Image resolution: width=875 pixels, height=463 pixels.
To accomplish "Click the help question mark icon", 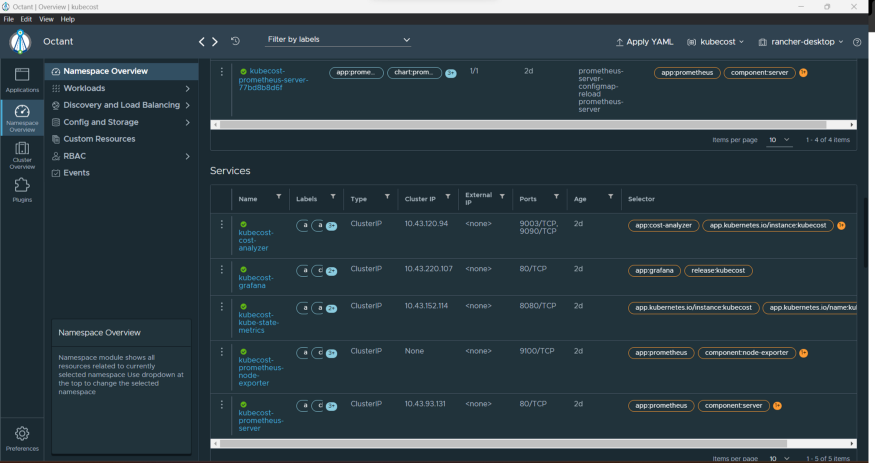I will pyautogui.click(x=857, y=42).
